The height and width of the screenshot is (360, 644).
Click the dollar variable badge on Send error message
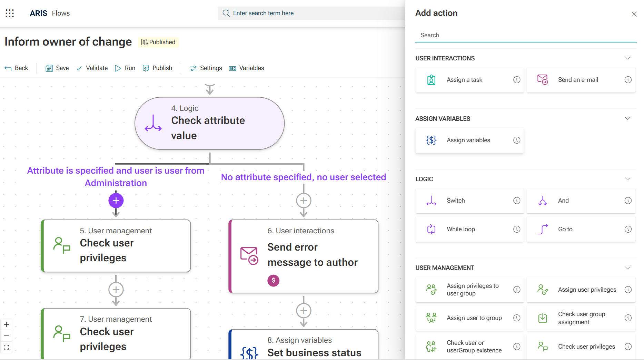(x=273, y=280)
